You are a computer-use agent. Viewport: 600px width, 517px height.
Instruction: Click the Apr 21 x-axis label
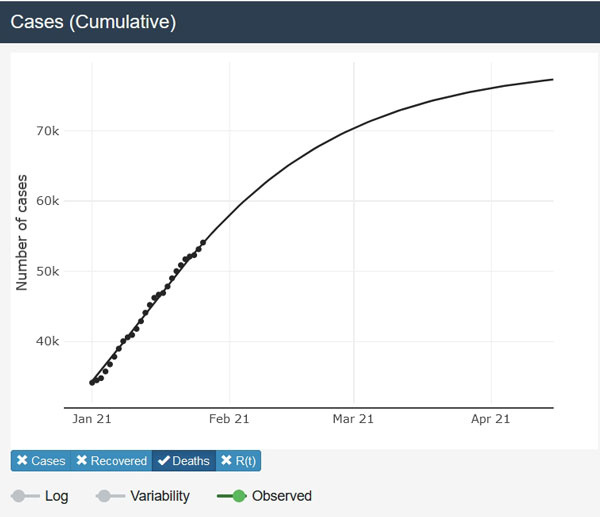coord(490,420)
